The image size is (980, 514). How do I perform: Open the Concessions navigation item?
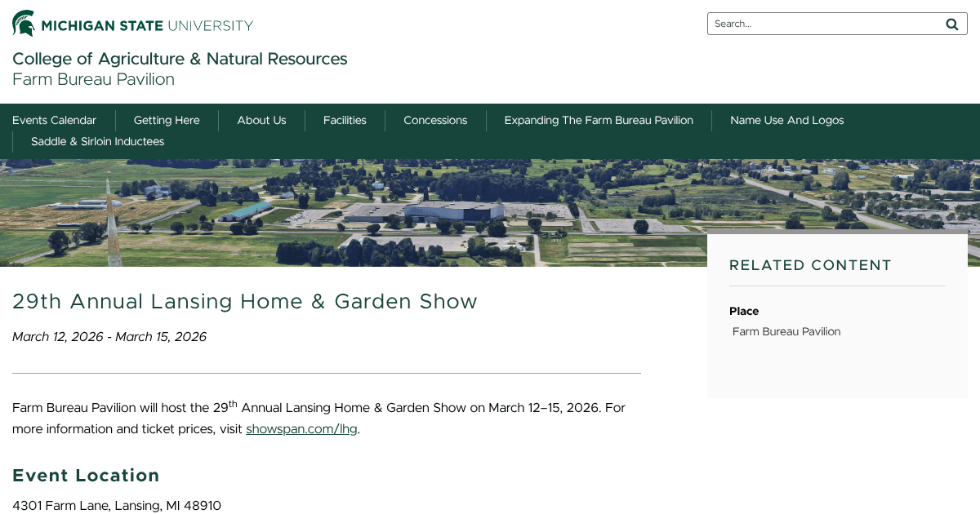pos(435,120)
